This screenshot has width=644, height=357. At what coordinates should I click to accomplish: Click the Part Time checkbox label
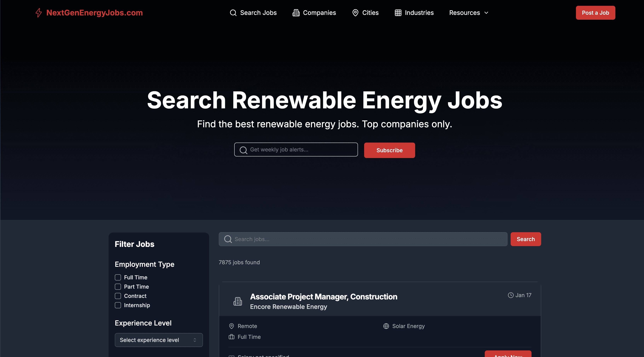(136, 286)
